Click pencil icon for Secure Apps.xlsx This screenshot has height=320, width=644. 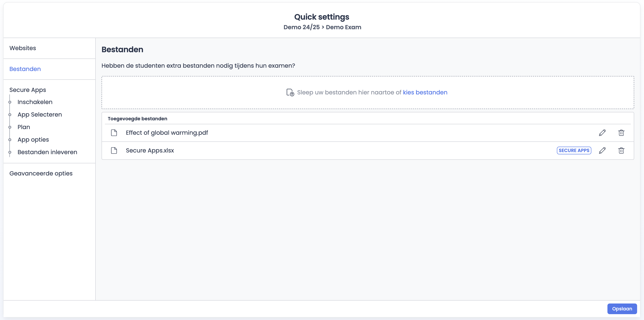602,151
